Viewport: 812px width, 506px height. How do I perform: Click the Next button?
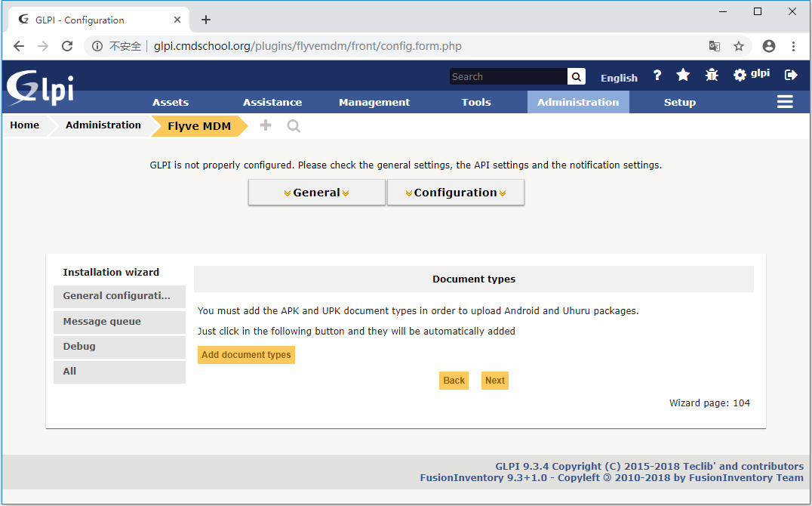(x=494, y=381)
